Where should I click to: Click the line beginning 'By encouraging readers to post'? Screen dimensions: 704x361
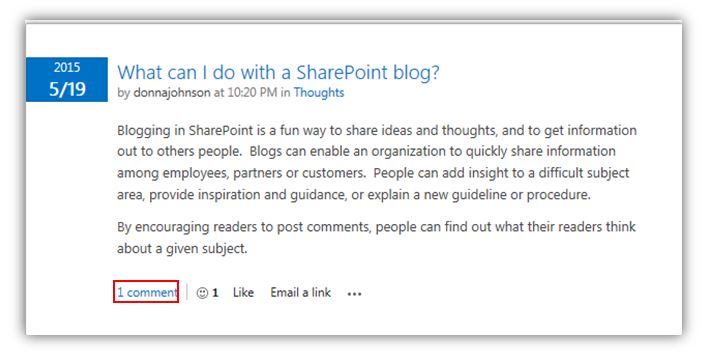(376, 227)
